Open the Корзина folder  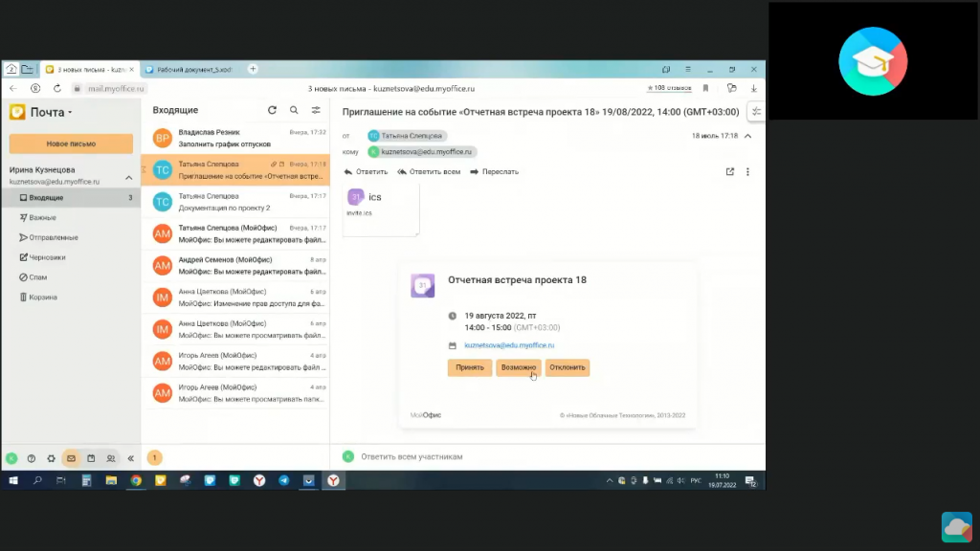pyautogui.click(x=71, y=298)
